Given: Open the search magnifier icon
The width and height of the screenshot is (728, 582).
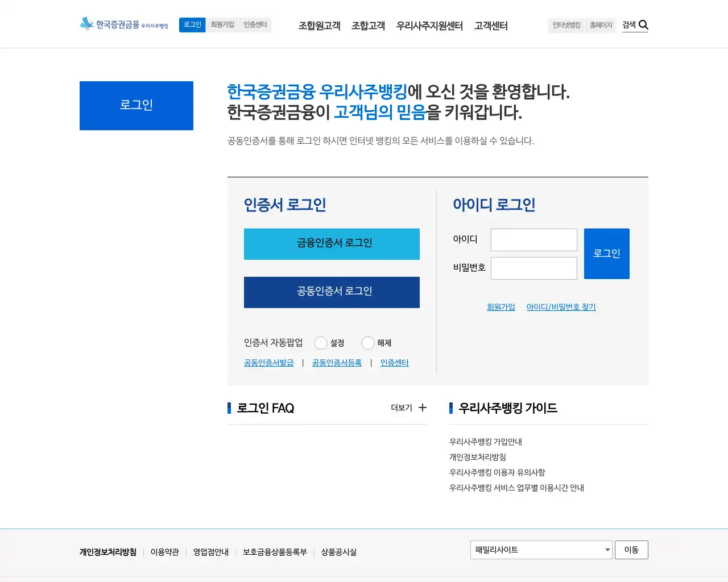Looking at the screenshot, I should (x=643, y=24).
